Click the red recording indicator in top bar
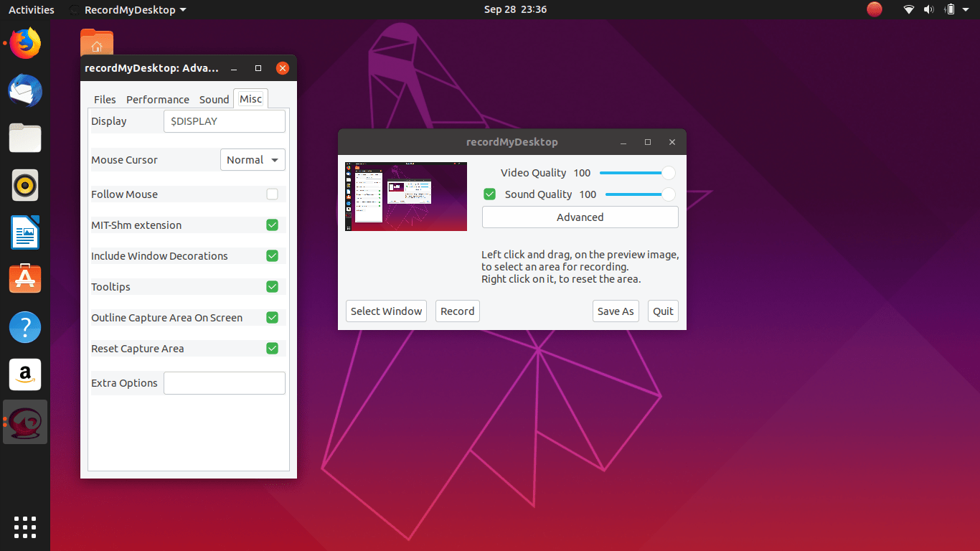This screenshot has height=551, width=980. (x=875, y=9)
